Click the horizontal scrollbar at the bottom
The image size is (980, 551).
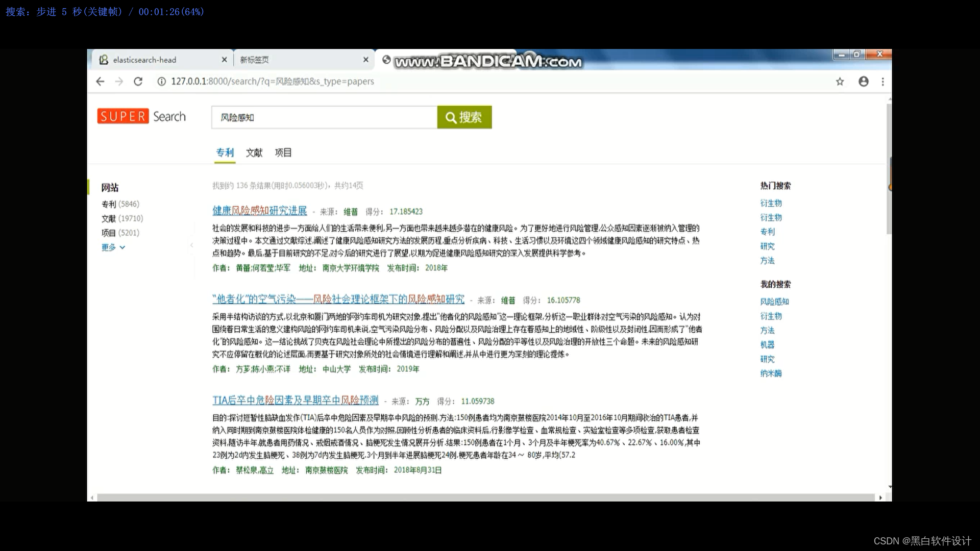pyautogui.click(x=485, y=497)
